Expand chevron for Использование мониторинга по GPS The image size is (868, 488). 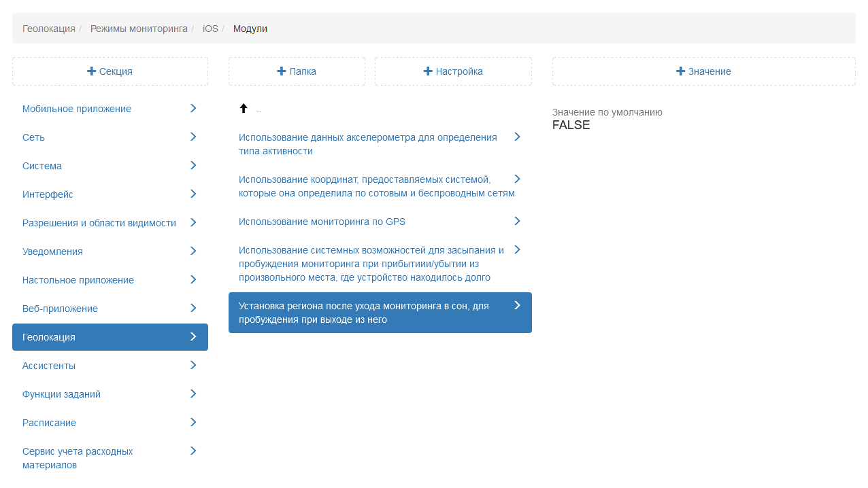[517, 221]
